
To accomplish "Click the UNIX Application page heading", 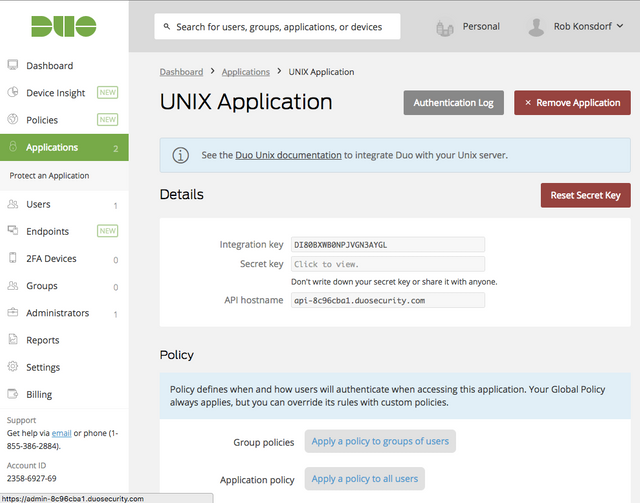I will [246, 102].
